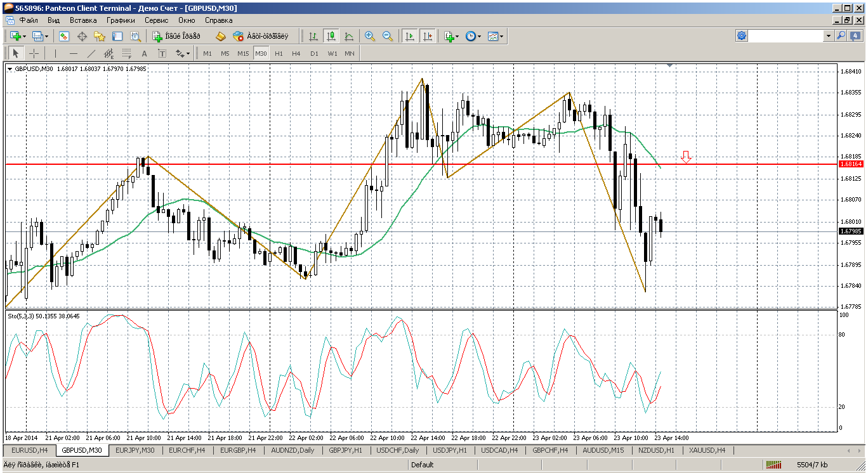Screen dimensions: 868x473
Task: Zoom in on the chart
Action: point(370,37)
